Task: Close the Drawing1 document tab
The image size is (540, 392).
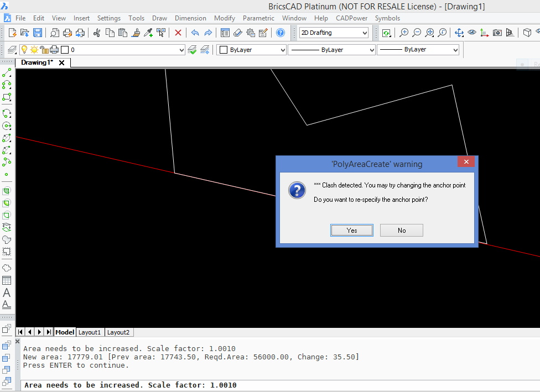Action: coord(61,63)
